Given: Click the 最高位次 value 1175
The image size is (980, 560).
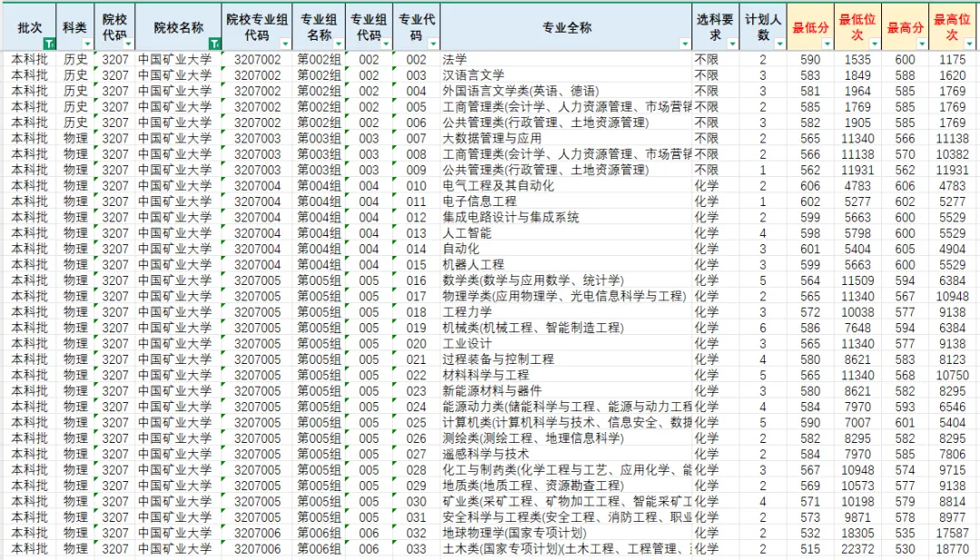Looking at the screenshot, I should click(x=953, y=59).
